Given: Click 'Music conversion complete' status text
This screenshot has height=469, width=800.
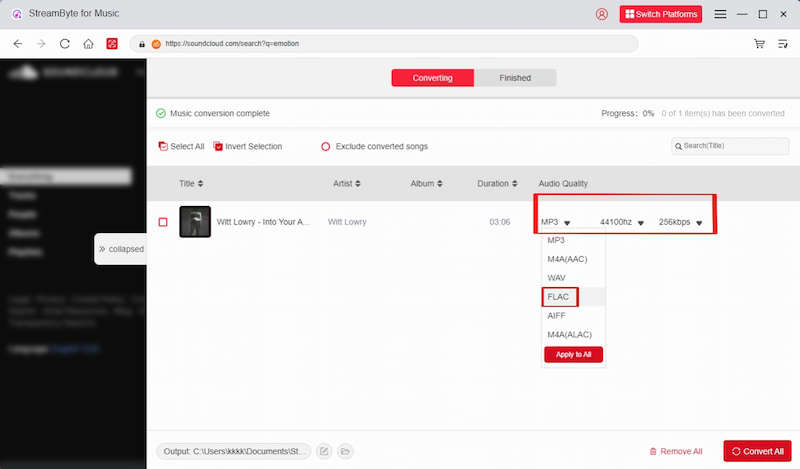Looking at the screenshot, I should point(220,113).
